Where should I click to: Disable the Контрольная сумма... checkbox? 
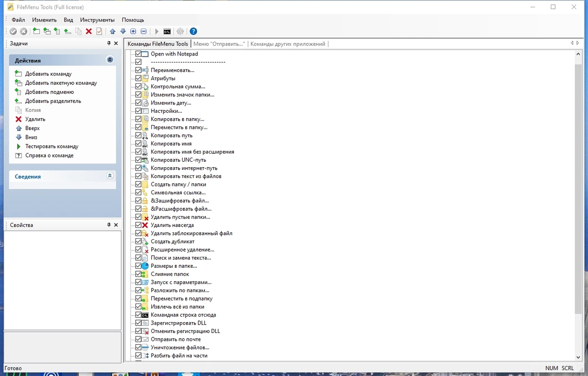138,86
